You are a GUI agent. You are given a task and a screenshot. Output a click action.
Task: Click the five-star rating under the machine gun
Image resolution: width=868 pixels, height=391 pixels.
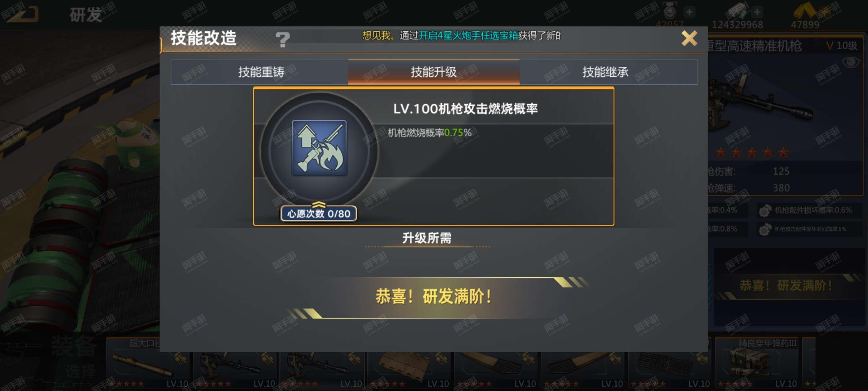[752, 153]
